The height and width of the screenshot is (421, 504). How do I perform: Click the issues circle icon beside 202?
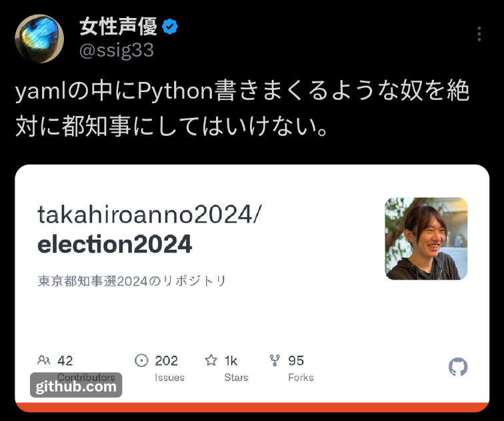pyautogui.click(x=141, y=360)
